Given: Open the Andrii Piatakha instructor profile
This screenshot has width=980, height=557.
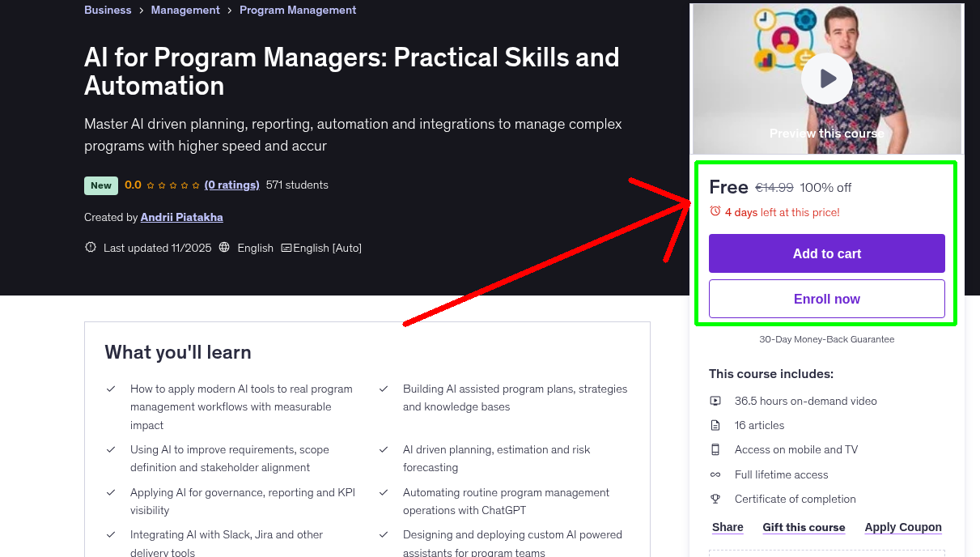Looking at the screenshot, I should click(181, 217).
